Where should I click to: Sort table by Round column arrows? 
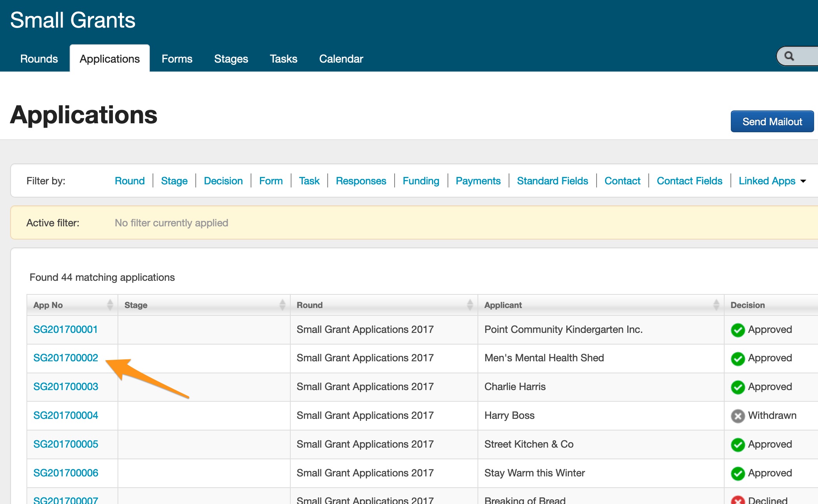tap(470, 305)
